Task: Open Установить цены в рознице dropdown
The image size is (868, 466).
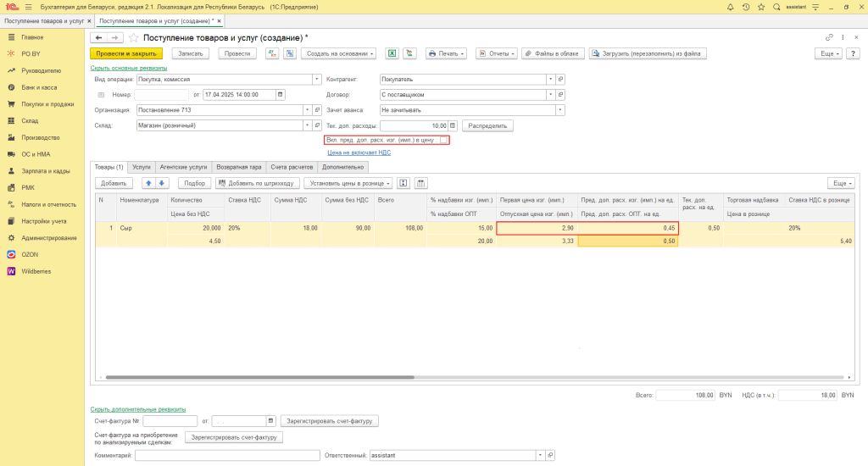Action: [x=348, y=183]
